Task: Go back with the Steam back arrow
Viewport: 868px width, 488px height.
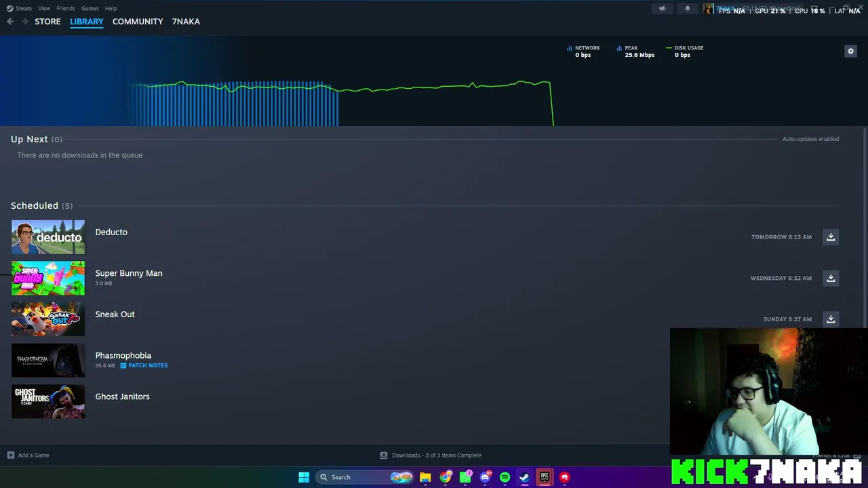Action: point(10,22)
